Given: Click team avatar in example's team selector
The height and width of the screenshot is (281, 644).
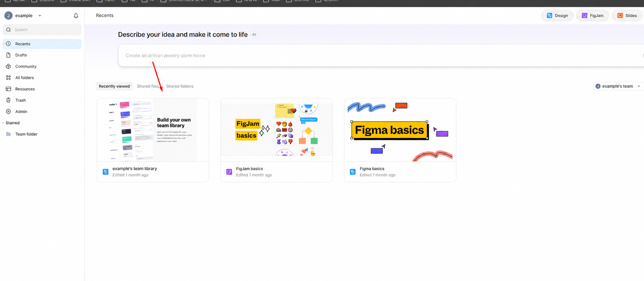Looking at the screenshot, I should pos(598,86).
